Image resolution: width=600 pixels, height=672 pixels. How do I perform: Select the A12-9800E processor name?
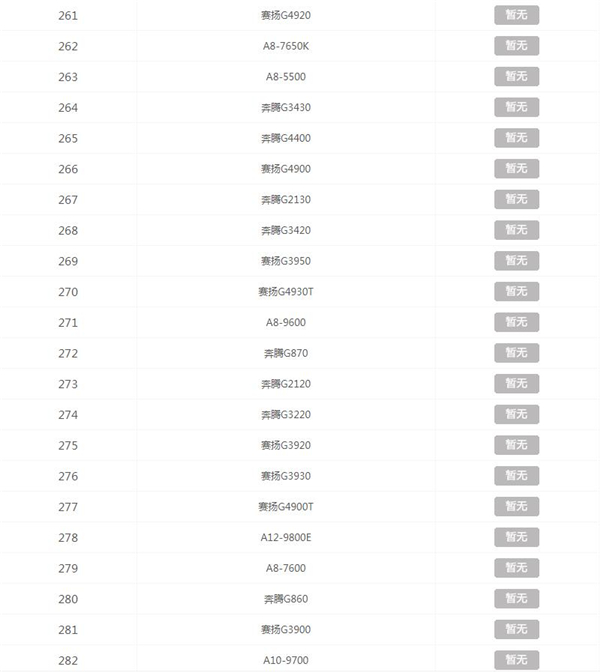286,538
